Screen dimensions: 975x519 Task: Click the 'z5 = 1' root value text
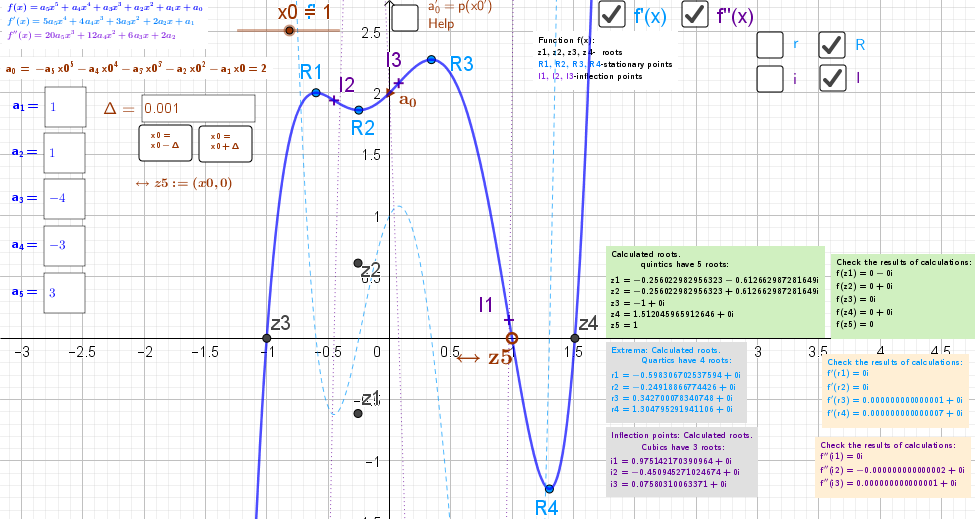tap(624, 325)
